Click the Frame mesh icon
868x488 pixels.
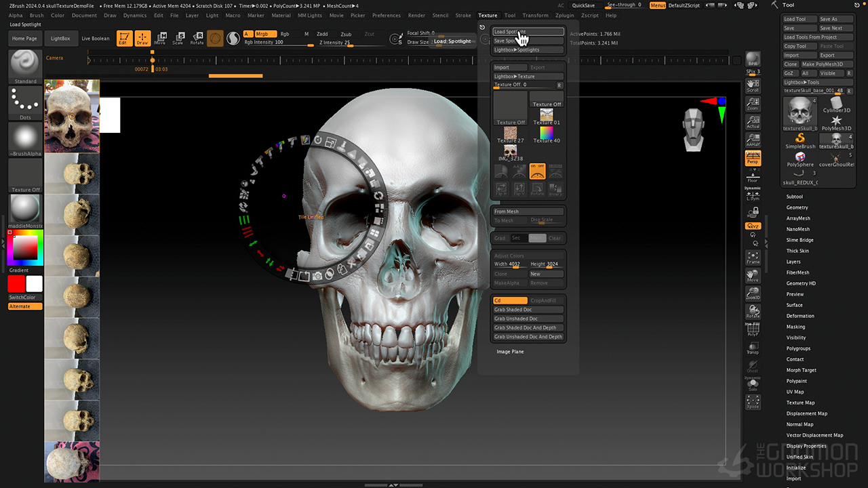tap(753, 257)
